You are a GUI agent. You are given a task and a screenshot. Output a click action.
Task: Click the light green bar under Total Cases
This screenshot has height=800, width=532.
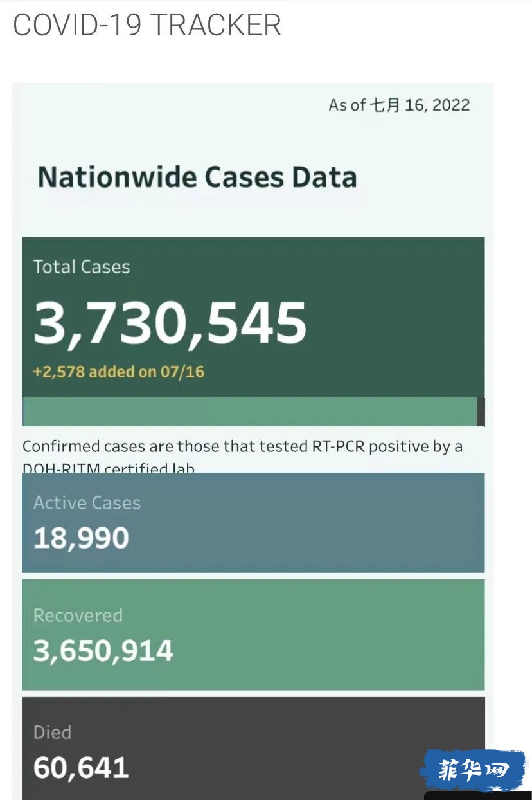click(250, 412)
